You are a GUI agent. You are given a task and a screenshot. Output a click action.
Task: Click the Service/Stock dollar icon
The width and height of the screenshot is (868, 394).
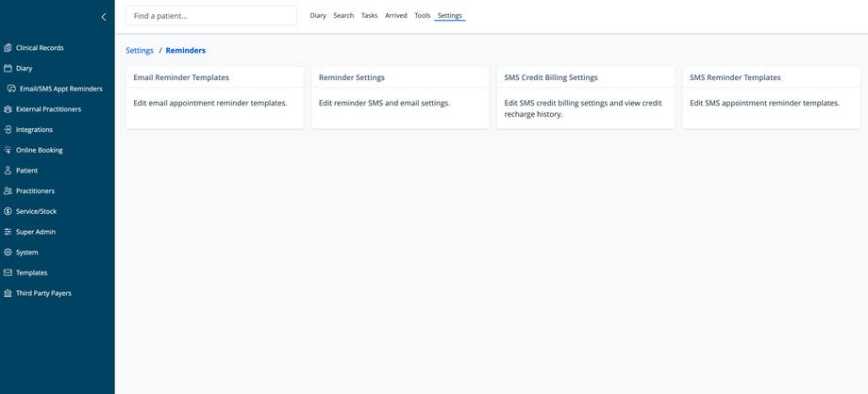(8, 211)
